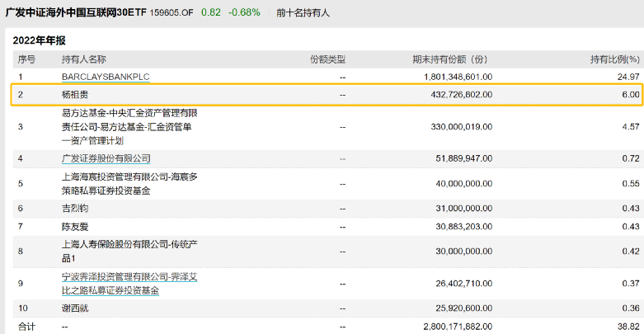Image resolution: width=644 pixels, height=334 pixels.
Task: Click holding ratio 0.37
Action: pyautogui.click(x=631, y=284)
